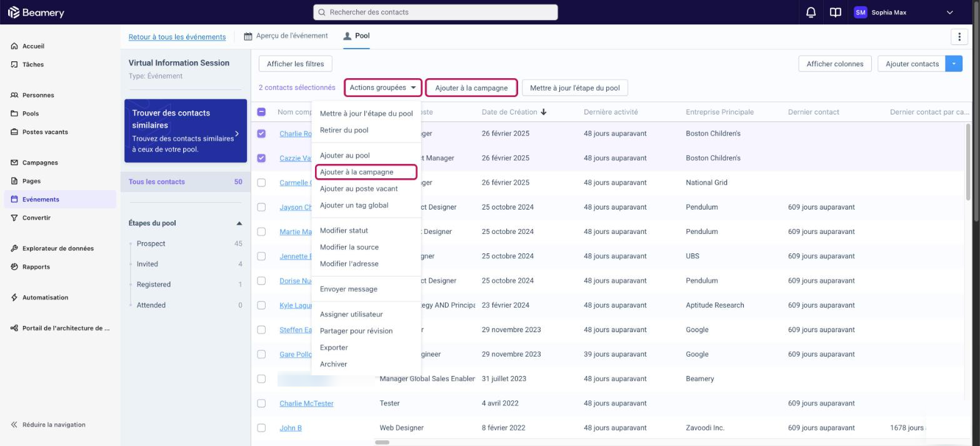Viewport: 980px width, 446px height.
Task: Click the Afficher colonnes button
Action: (x=835, y=64)
